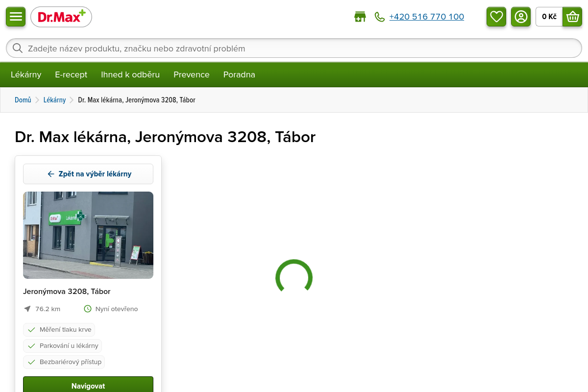The height and width of the screenshot is (392, 588).
Task: Click the phone handset icon
Action: tap(380, 17)
